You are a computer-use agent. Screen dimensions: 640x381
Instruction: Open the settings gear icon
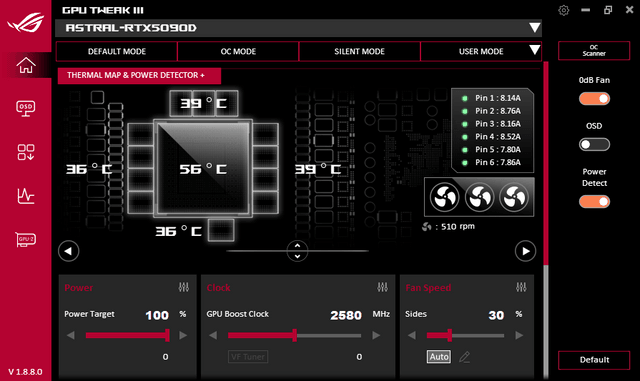coord(564,10)
